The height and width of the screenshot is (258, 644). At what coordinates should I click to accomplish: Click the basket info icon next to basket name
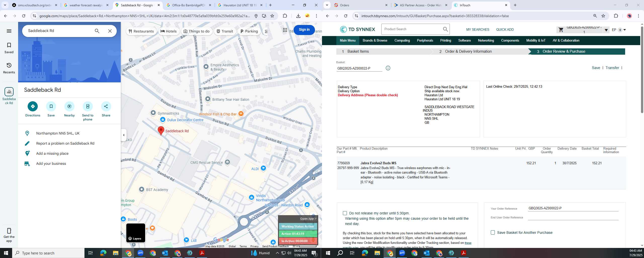[x=388, y=68]
